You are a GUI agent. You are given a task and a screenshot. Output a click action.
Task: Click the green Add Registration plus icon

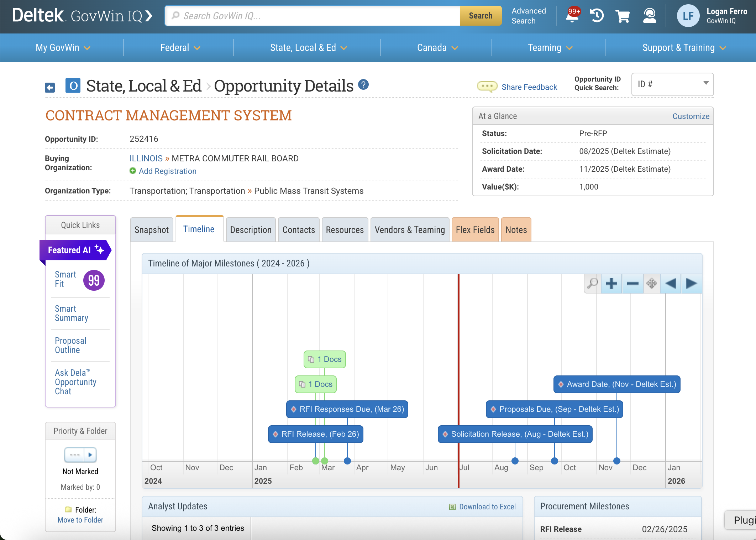[x=133, y=171]
